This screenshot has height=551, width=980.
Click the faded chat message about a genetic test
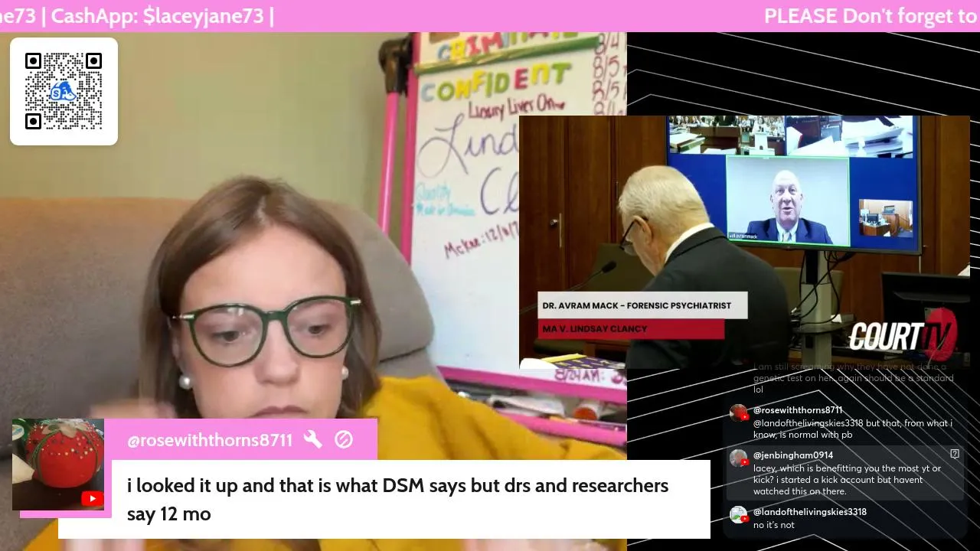[x=853, y=378]
